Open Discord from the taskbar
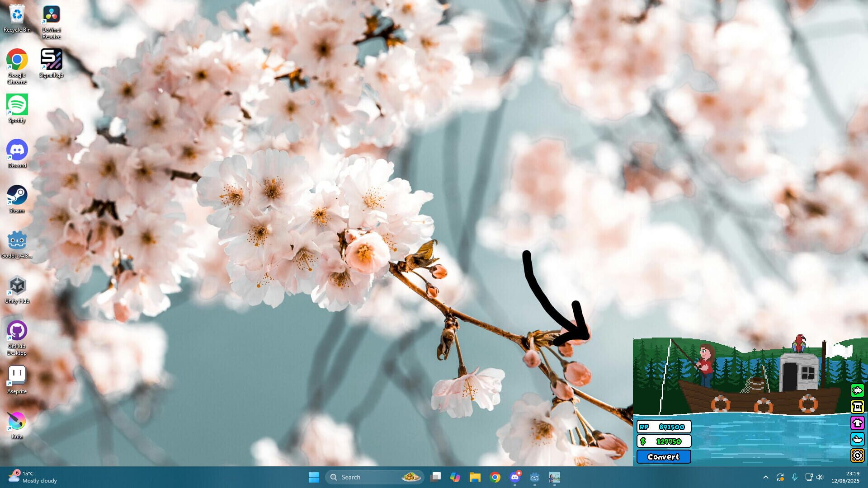 coord(515,477)
